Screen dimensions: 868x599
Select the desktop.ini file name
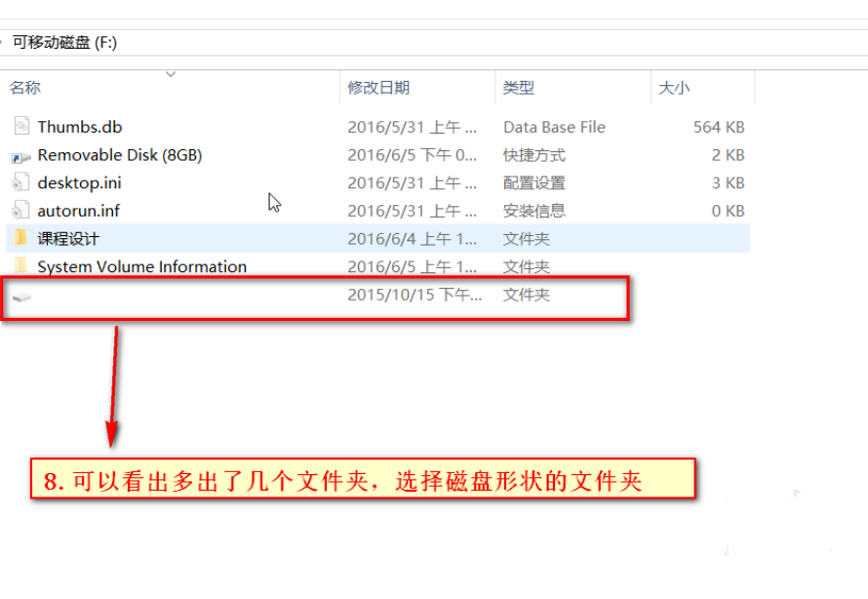pos(79,182)
